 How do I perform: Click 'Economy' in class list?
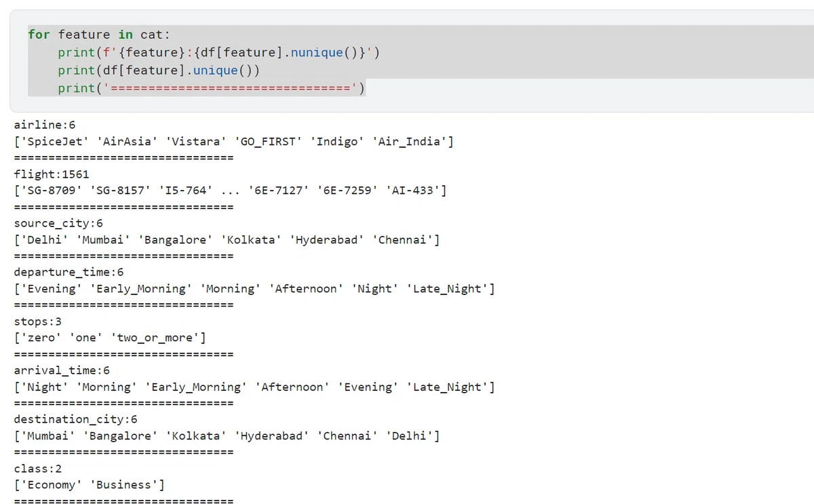click(x=52, y=485)
